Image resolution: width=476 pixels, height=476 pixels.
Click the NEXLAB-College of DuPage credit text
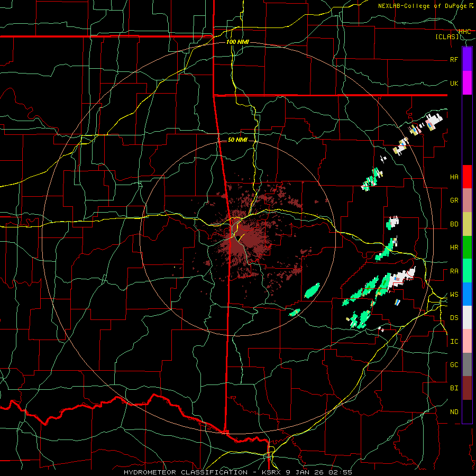424,6
